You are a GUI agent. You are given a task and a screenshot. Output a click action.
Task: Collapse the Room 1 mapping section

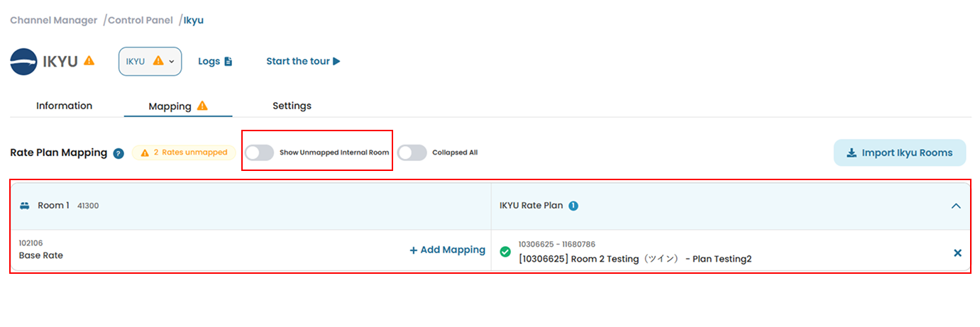tap(956, 206)
